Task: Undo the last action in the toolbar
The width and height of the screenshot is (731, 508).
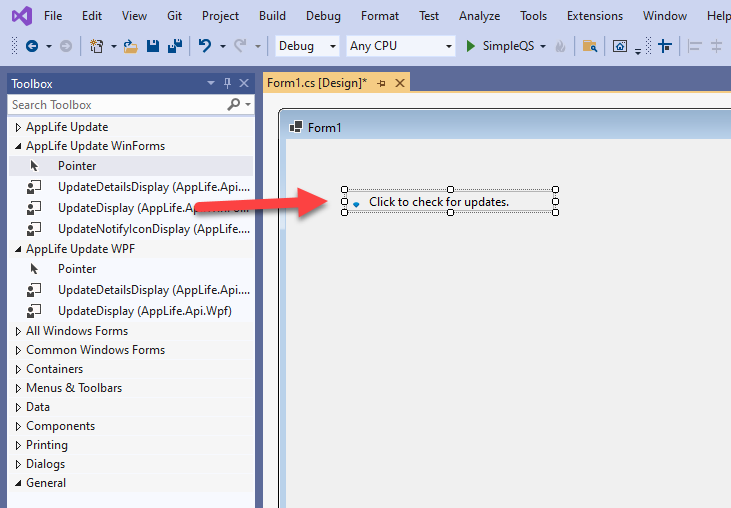Action: click(205, 46)
